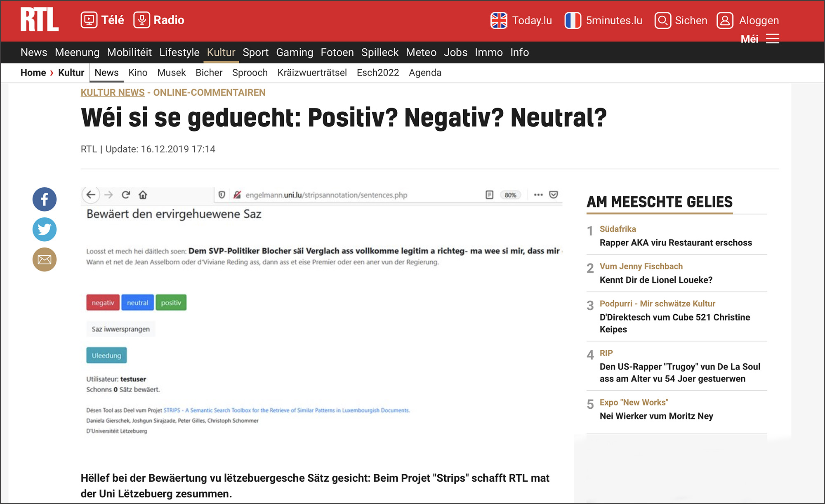
Task: Share article on Twitter
Action: point(45,229)
